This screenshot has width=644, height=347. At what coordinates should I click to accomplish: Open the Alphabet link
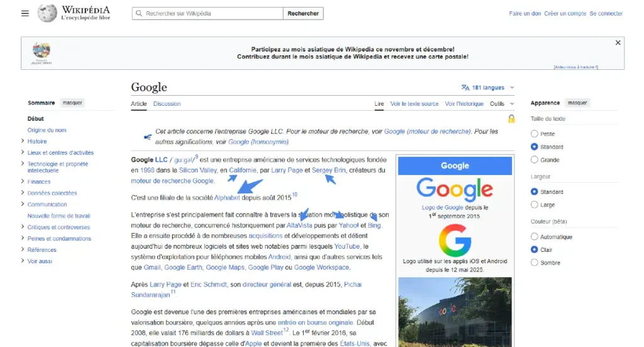click(226, 198)
